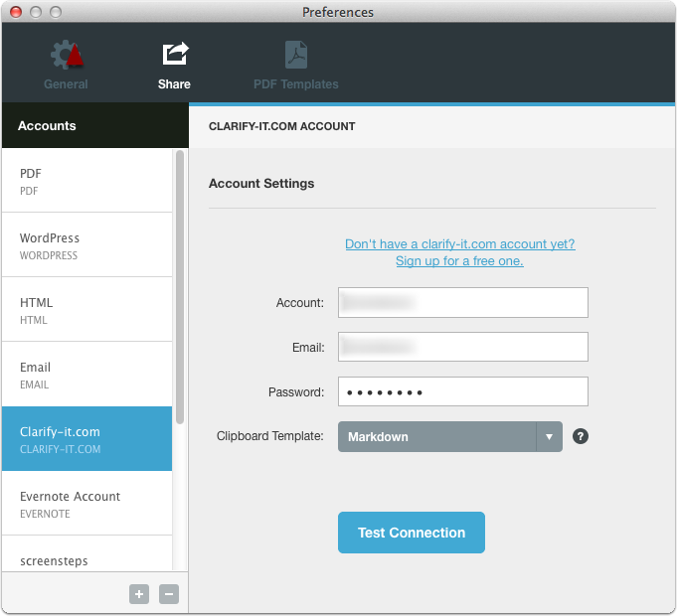Select the Share tab icon
The height and width of the screenshot is (616, 677).
(175, 54)
